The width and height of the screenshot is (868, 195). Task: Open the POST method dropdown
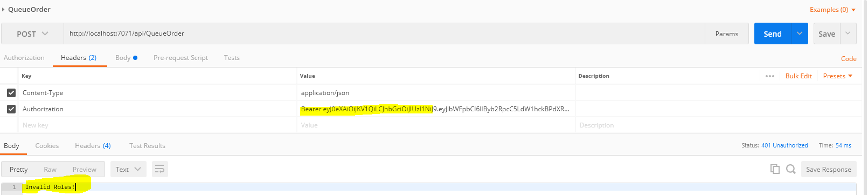[x=32, y=33]
